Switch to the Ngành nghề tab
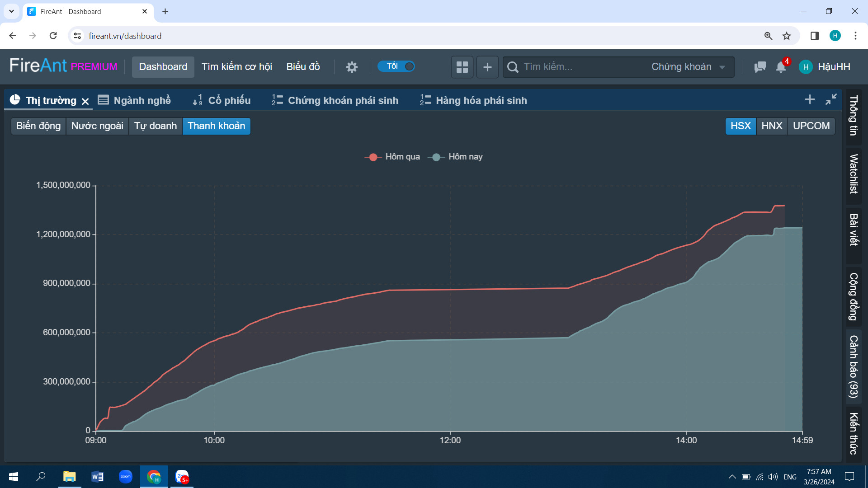 coord(134,100)
